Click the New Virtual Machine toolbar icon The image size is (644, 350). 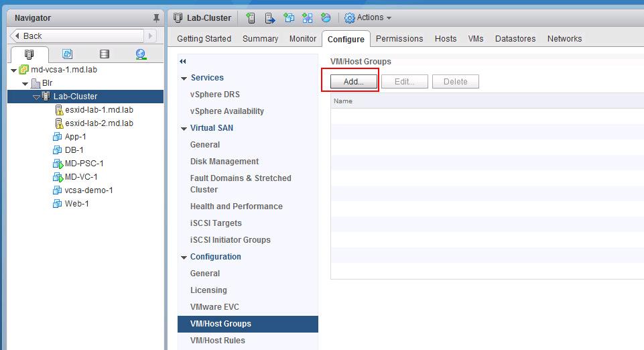pos(288,18)
